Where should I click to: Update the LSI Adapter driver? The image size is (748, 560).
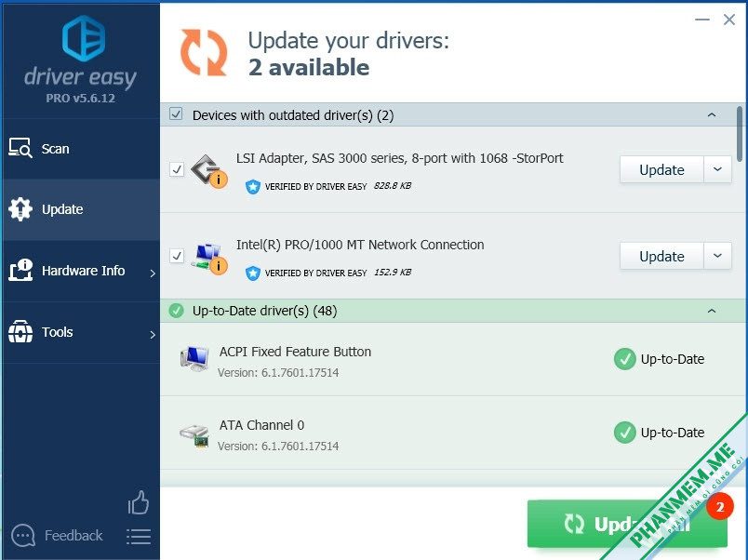[661, 169]
